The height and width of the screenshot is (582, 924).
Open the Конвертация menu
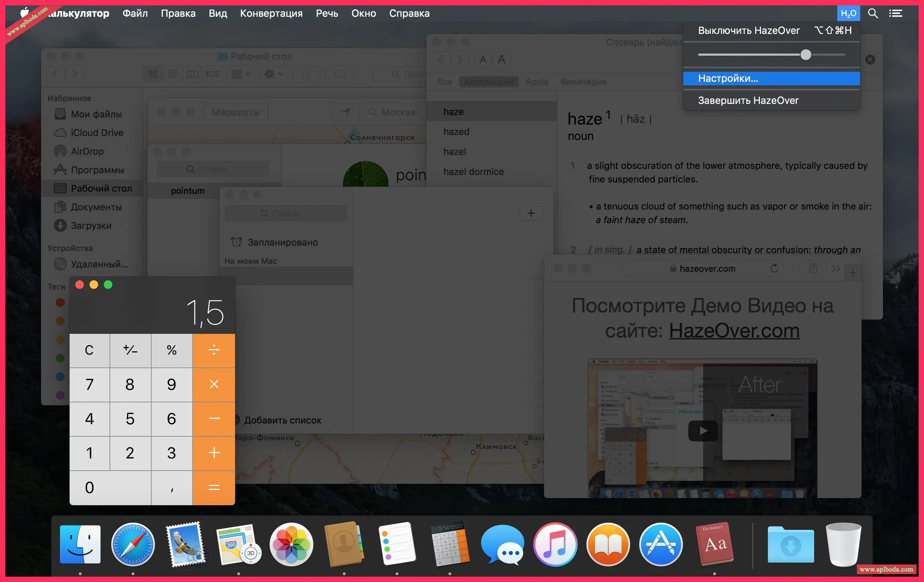271,14
